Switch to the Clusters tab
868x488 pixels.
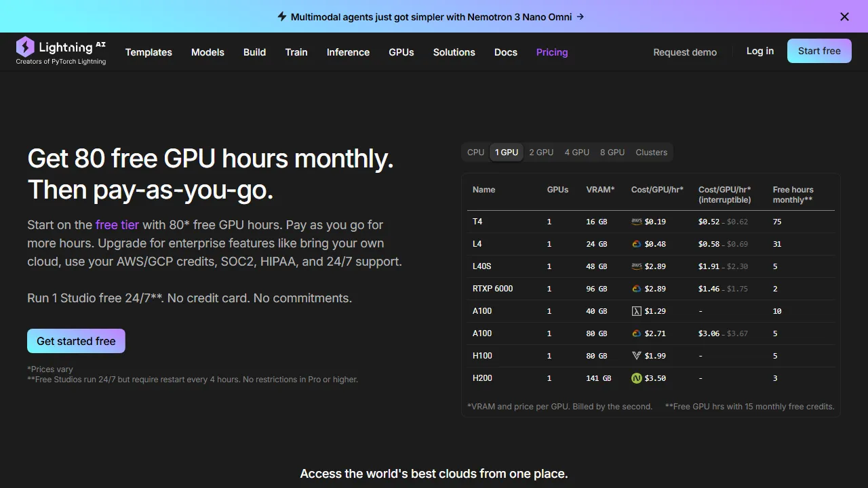click(x=652, y=152)
